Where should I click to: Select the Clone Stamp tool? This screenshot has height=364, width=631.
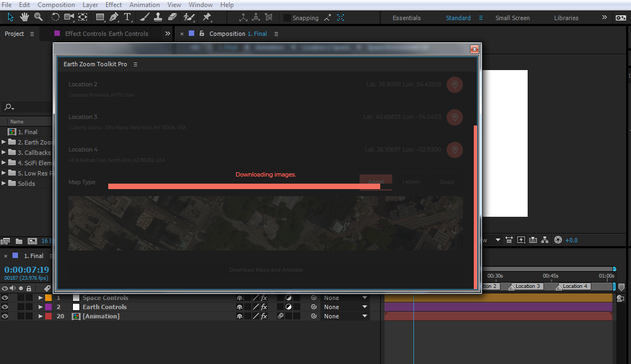(x=158, y=17)
